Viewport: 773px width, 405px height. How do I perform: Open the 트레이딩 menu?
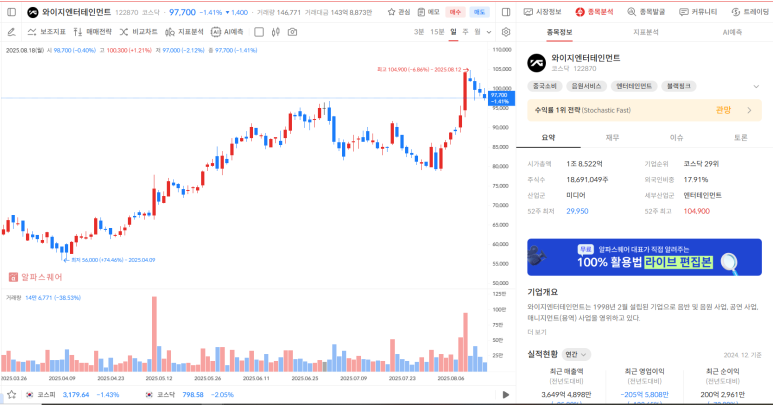(750, 12)
